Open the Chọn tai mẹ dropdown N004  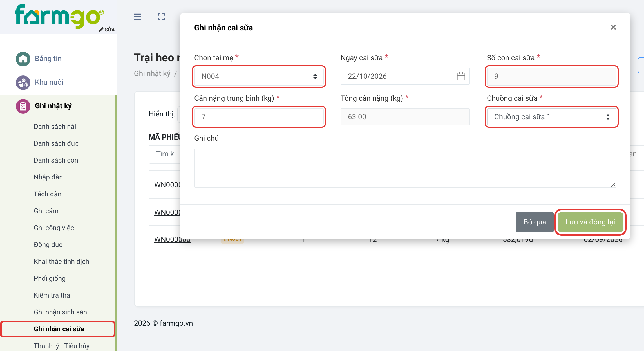[x=259, y=76]
